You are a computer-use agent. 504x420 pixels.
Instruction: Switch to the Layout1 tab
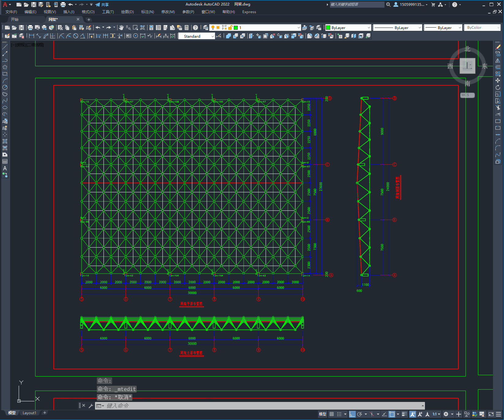[29, 413]
